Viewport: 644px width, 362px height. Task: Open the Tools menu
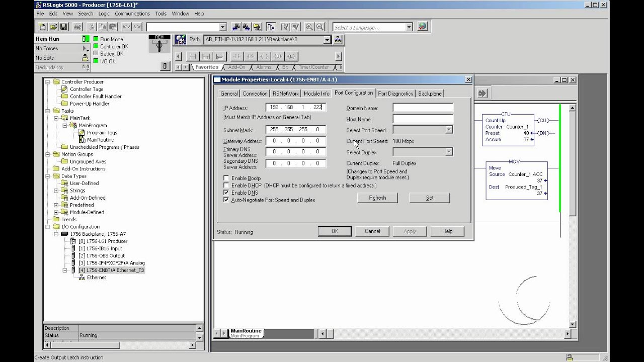point(161,14)
